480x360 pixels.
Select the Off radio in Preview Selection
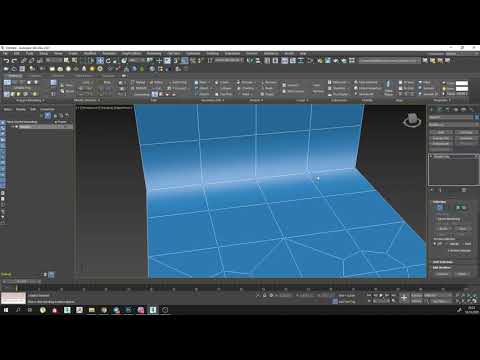pos(435,244)
